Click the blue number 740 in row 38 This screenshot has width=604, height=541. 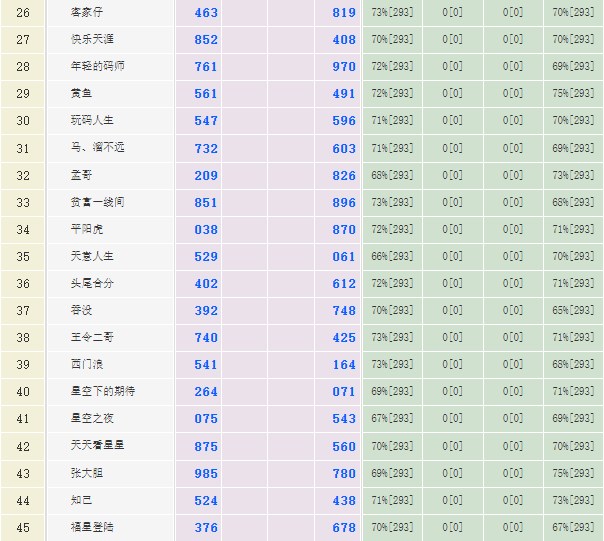(x=206, y=338)
